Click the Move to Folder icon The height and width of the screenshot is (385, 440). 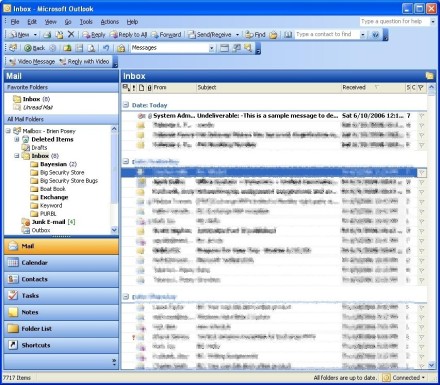(59, 35)
